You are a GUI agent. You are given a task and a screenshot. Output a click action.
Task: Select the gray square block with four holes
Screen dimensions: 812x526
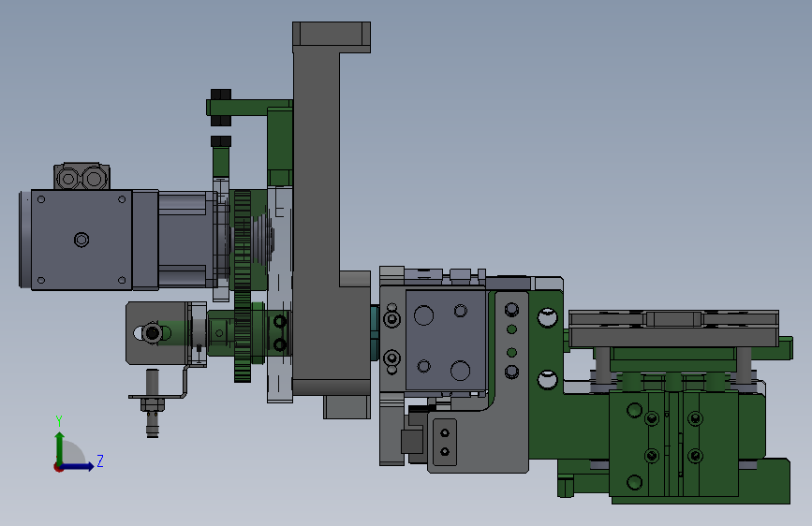446,340
